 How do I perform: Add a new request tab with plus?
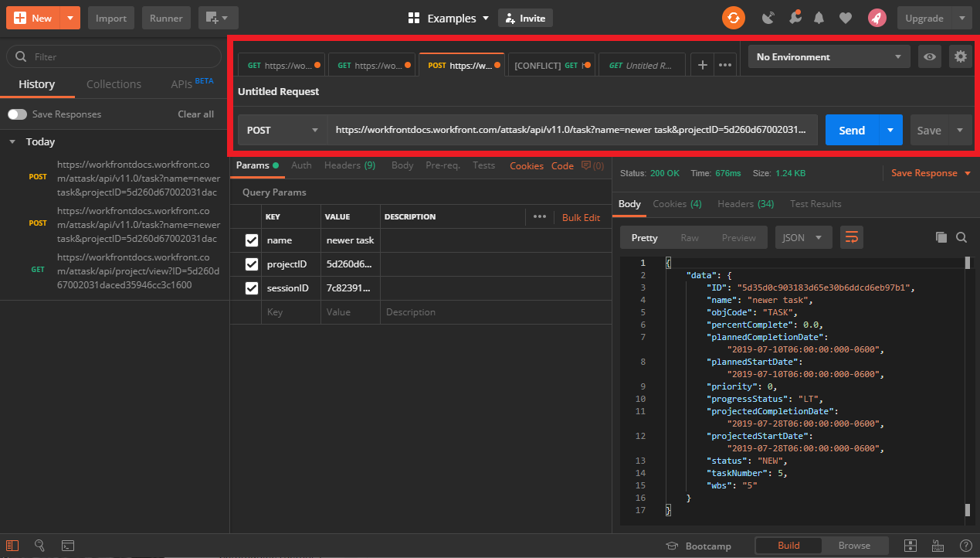(702, 66)
